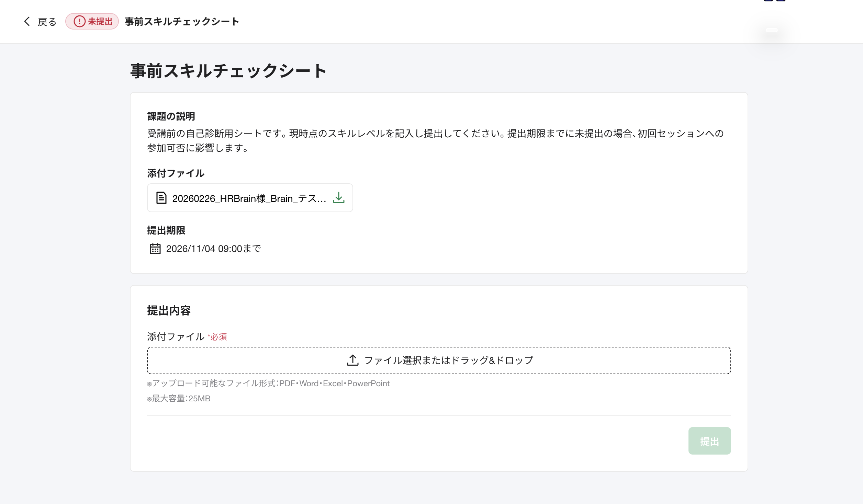Click the 未提出 status badge text
The image size is (863, 504).
tap(100, 21)
